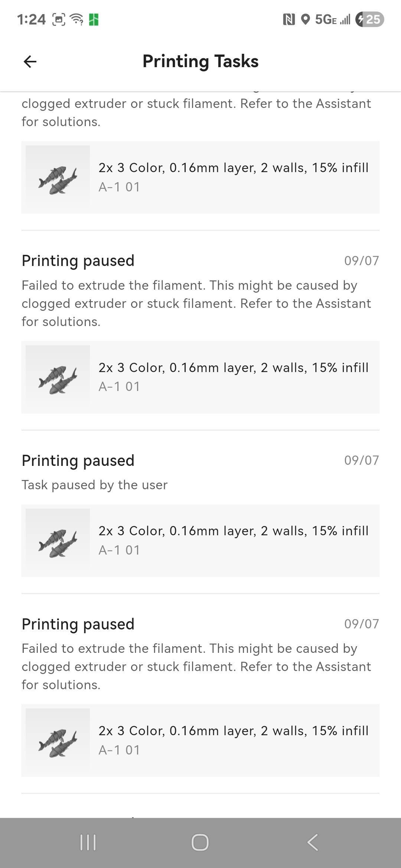
Task: Tap the 09/07 date on user-paused task
Action: 361,460
